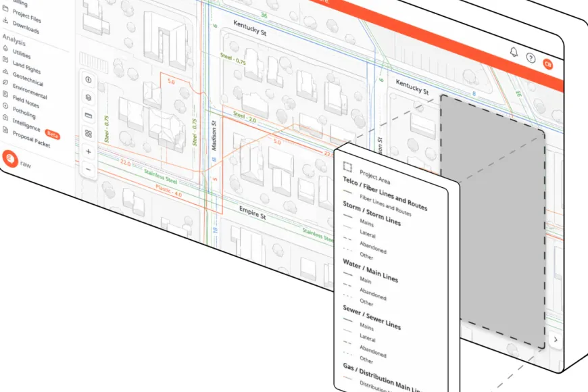Viewport: 588px width, 392px height.
Task: Click the Storm / Storm Lines legend heading
Action: (372, 213)
